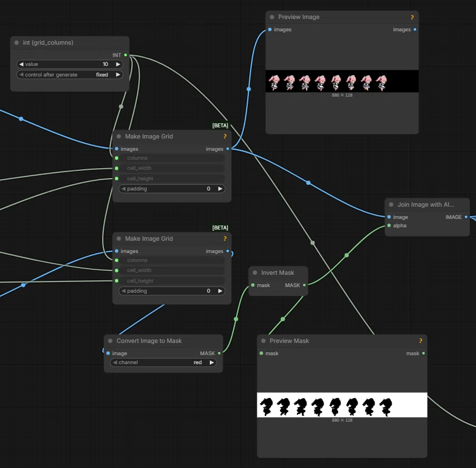Click images output port on Preview Image
This screenshot has height=468, width=476.
(415, 30)
